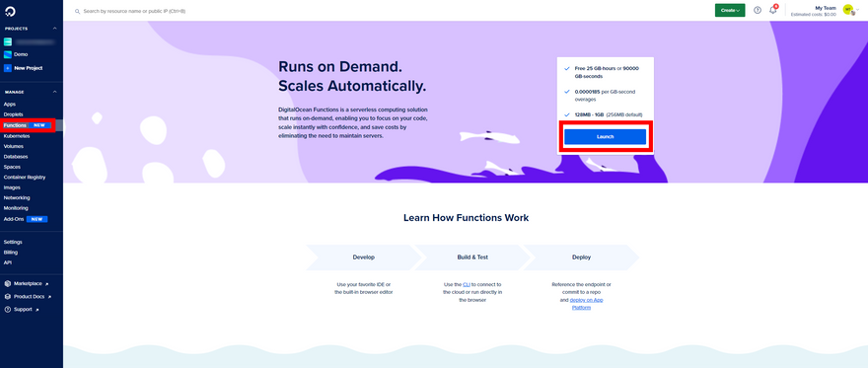
Task: Click the Deploy step arrow
Action: (x=581, y=258)
